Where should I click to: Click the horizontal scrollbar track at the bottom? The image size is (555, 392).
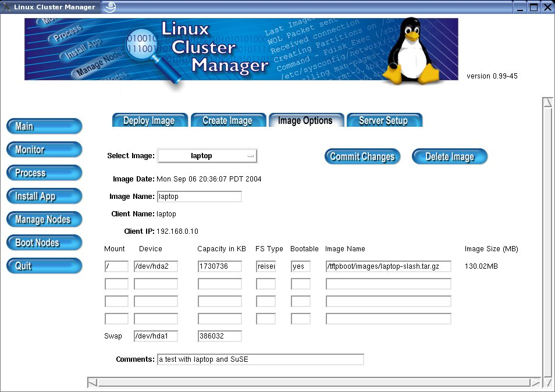tap(314, 383)
